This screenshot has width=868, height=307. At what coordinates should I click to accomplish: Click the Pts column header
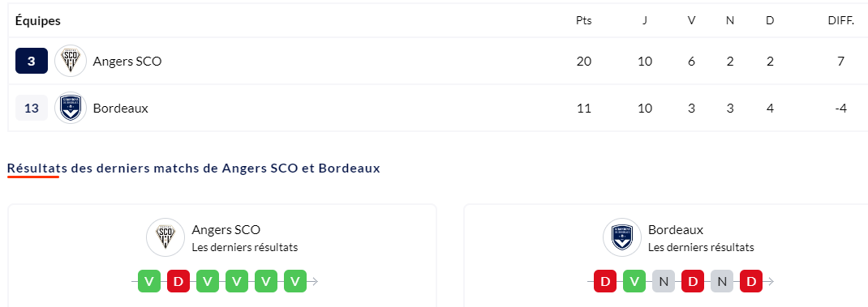[583, 21]
